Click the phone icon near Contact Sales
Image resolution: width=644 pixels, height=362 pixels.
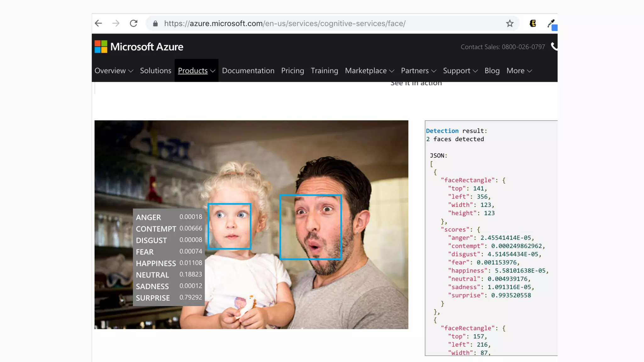tap(554, 47)
